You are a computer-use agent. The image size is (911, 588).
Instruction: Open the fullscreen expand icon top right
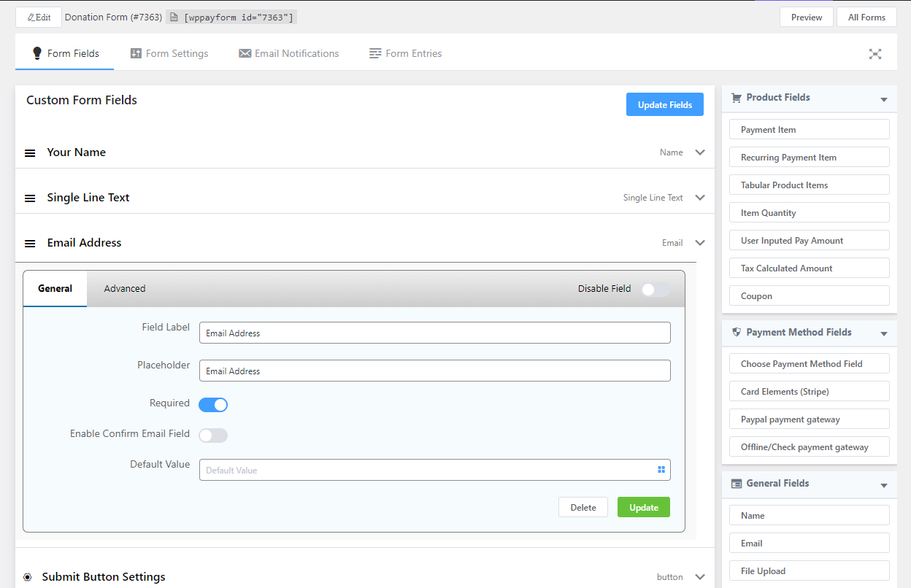(875, 53)
